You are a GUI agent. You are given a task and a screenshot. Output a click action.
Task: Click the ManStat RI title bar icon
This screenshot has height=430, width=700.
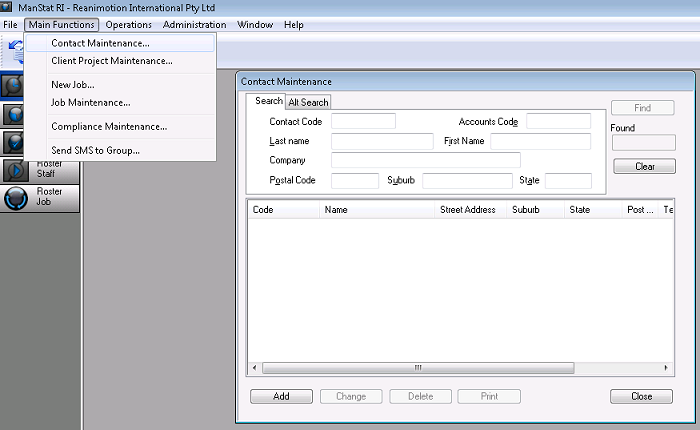click(8, 8)
